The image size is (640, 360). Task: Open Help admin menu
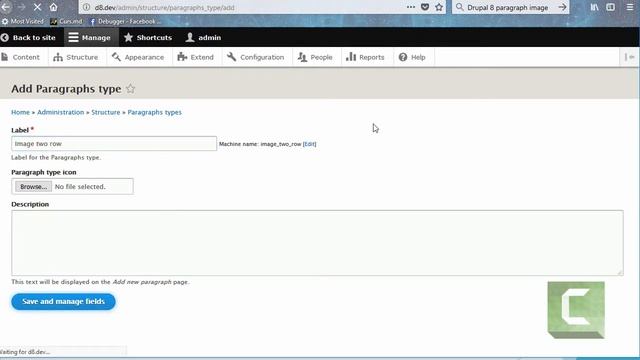(412, 57)
